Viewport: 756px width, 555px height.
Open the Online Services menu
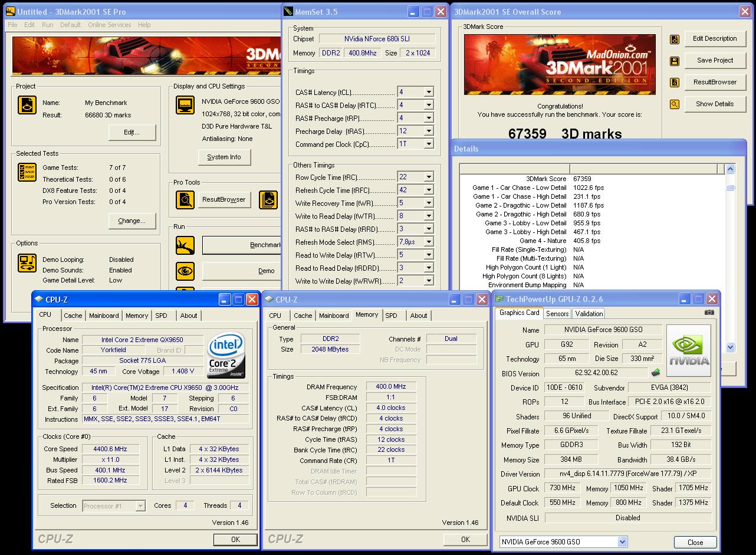(110, 25)
